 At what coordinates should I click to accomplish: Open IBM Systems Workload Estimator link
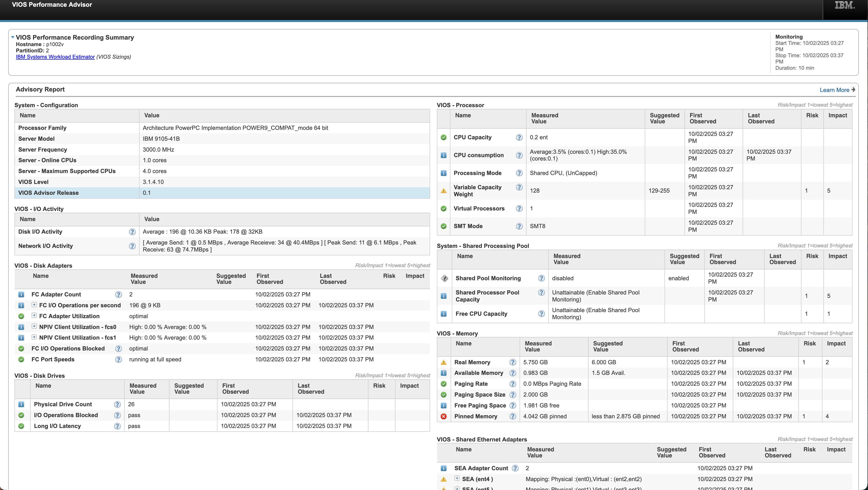coord(55,57)
